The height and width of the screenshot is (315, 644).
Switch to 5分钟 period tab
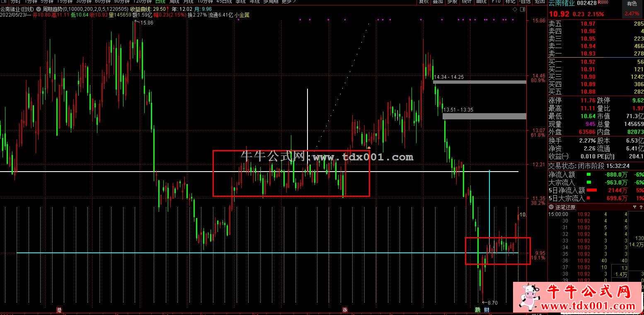coord(47,2)
